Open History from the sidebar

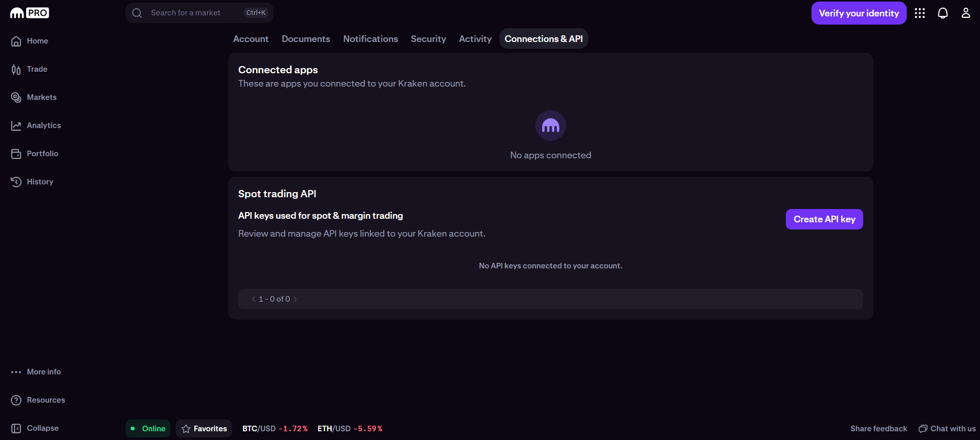40,182
